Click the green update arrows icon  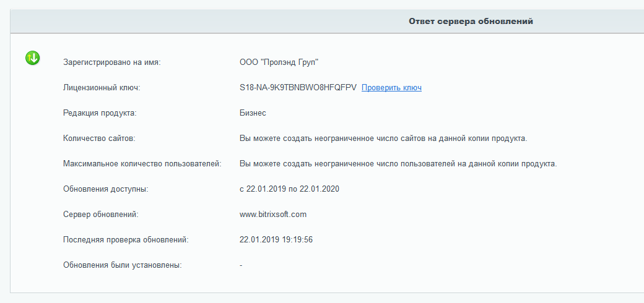tap(32, 58)
